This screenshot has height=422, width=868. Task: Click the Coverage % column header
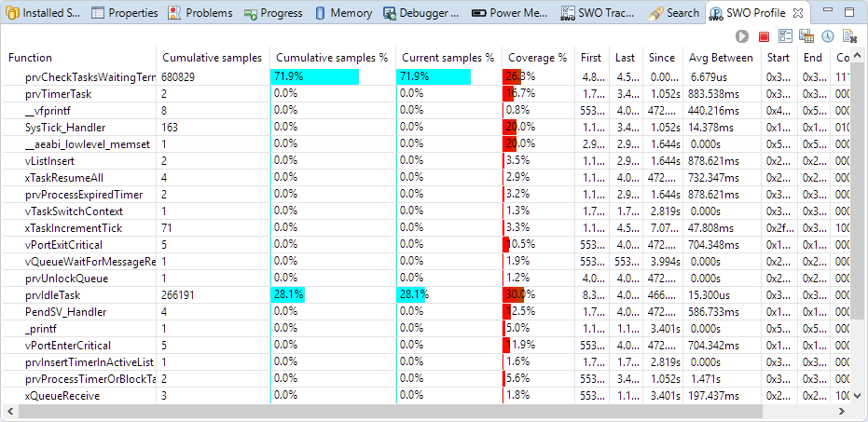(537, 58)
